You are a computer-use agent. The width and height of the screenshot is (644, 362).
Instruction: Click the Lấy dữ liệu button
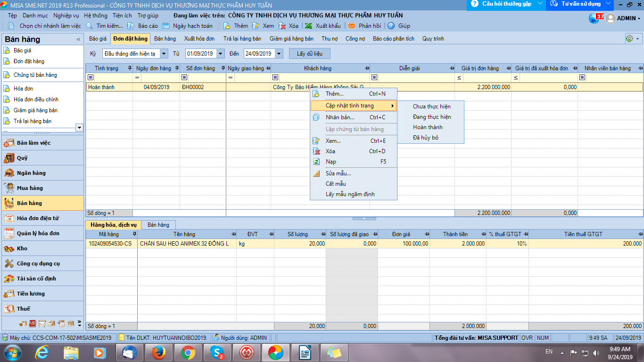(x=310, y=54)
